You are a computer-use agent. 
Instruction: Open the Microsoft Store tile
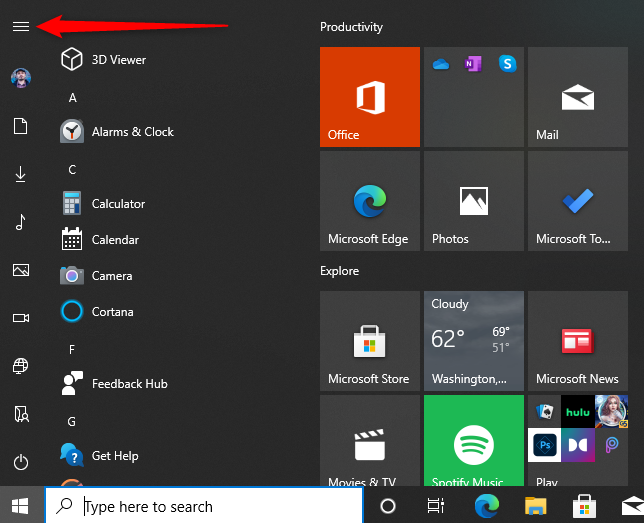[370, 341]
